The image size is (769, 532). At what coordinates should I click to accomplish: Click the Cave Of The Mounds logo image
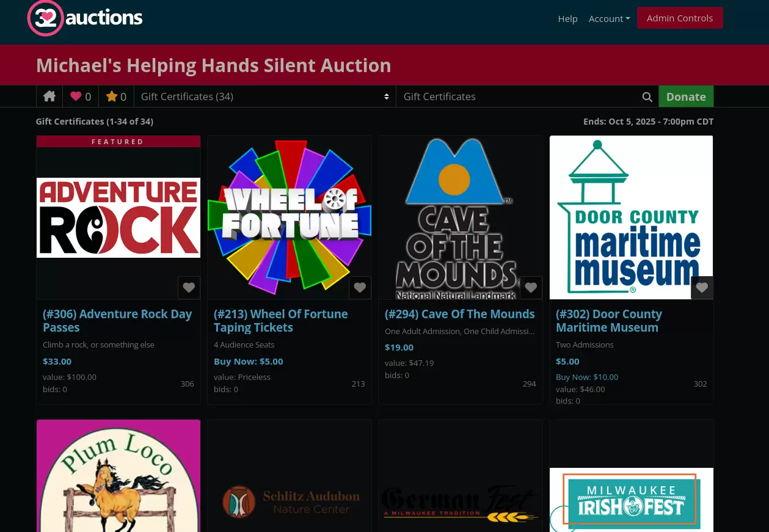pyautogui.click(x=460, y=217)
